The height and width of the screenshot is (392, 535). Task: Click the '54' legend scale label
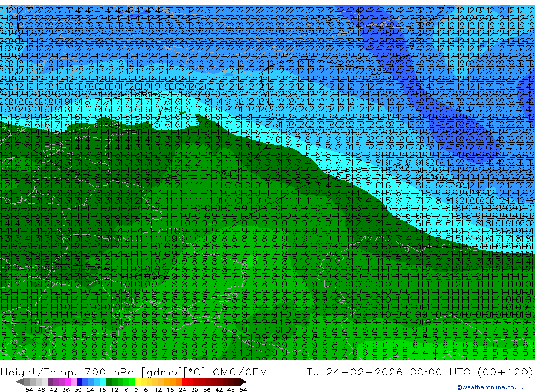pos(243,390)
